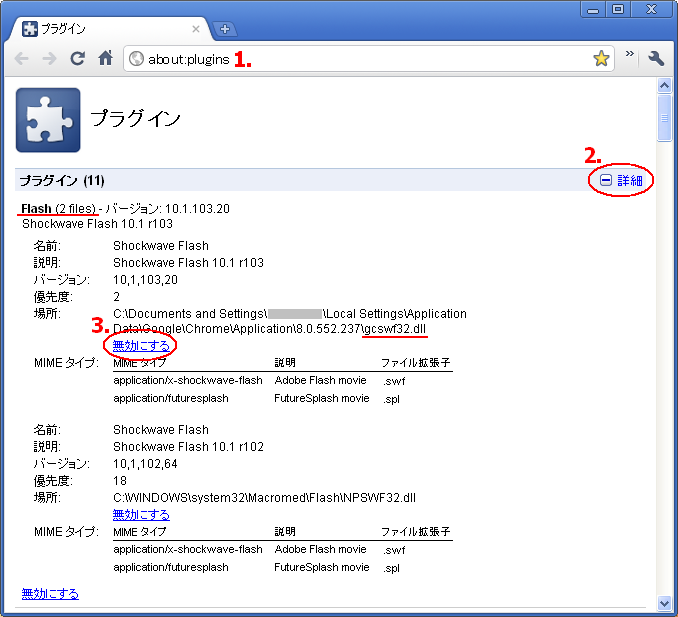Maximize the browser window
Image resolution: width=678 pixels, height=617 pixels.
click(x=618, y=9)
